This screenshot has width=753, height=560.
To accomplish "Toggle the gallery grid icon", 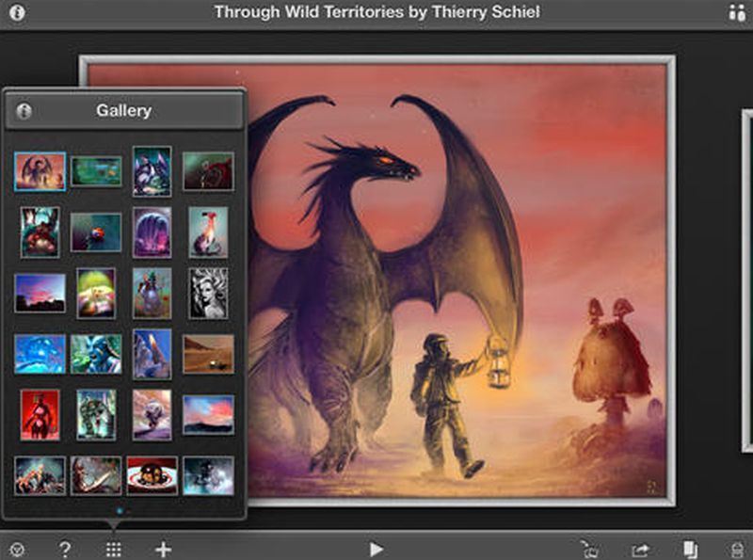I will [x=113, y=550].
